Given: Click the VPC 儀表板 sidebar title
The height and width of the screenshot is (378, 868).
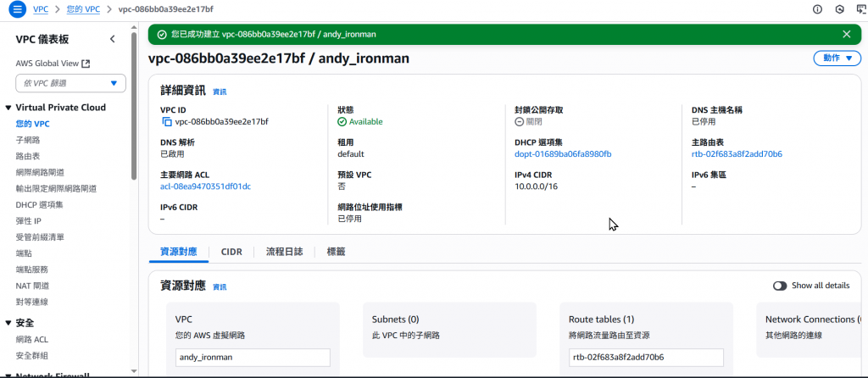Looking at the screenshot, I should (x=42, y=39).
